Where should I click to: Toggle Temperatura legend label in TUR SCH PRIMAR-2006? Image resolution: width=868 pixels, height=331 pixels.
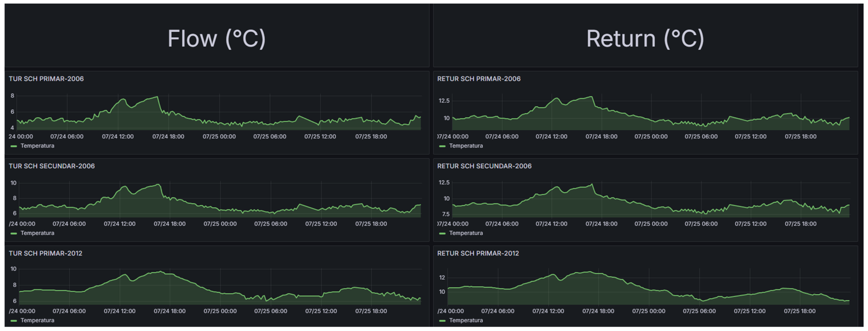[37, 146]
